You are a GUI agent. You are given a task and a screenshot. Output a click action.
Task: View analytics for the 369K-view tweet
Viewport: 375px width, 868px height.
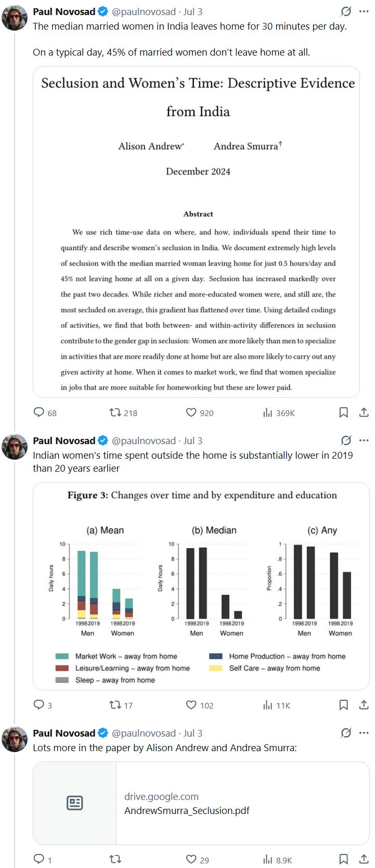pyautogui.click(x=279, y=413)
